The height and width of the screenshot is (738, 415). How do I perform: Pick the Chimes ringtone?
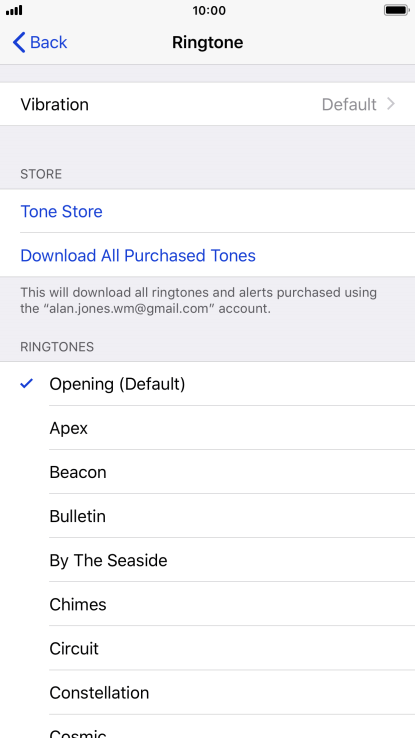point(208,604)
